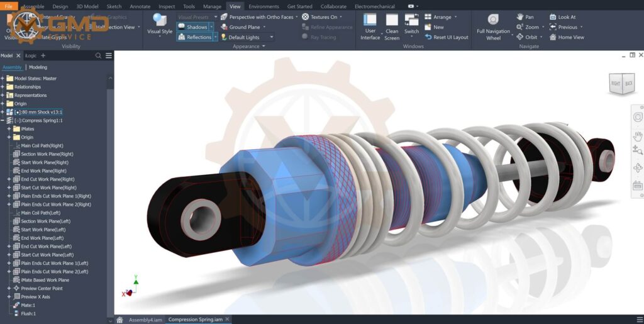644x324 pixels.
Task: Select the Pan tool in ribbon
Action: coord(525,17)
